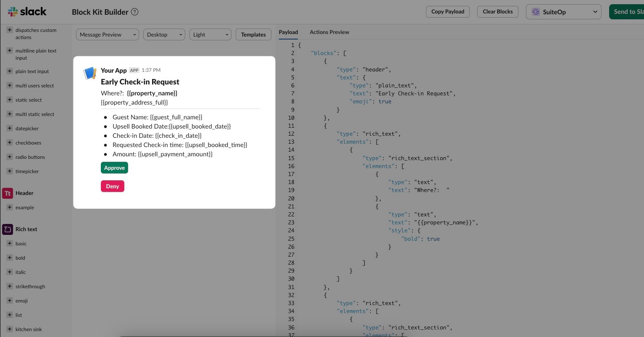Switch to the Actions Preview tab

point(329,32)
